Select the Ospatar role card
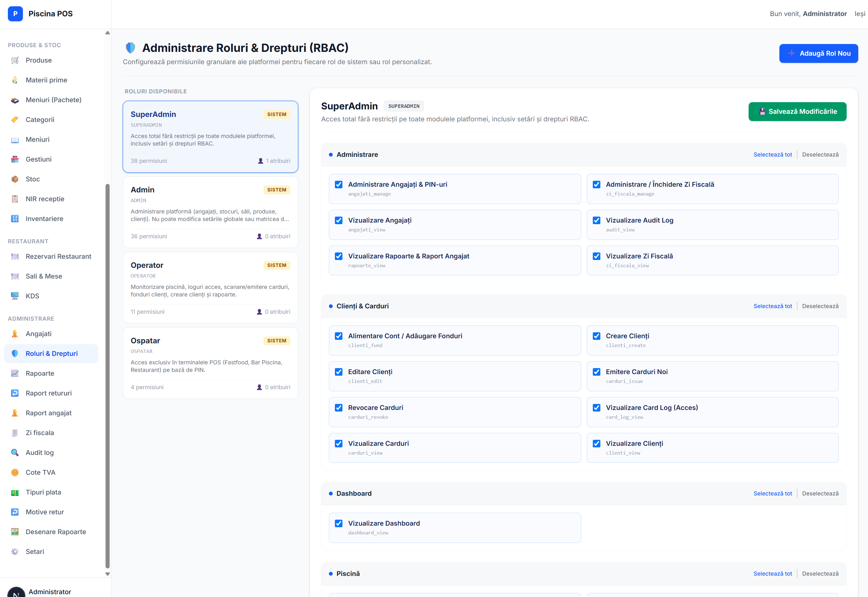The width and height of the screenshot is (868, 597). click(210, 364)
